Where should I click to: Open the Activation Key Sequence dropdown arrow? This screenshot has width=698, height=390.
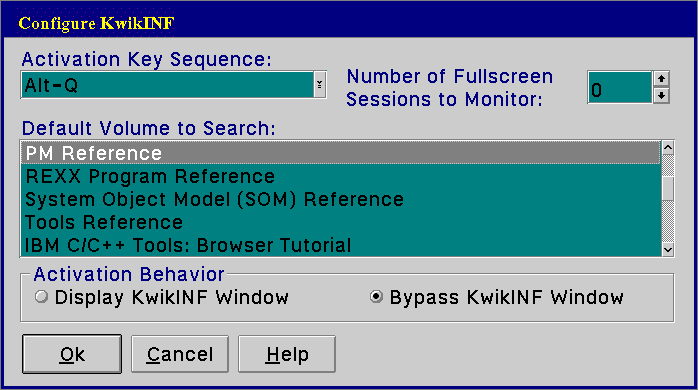click(319, 85)
